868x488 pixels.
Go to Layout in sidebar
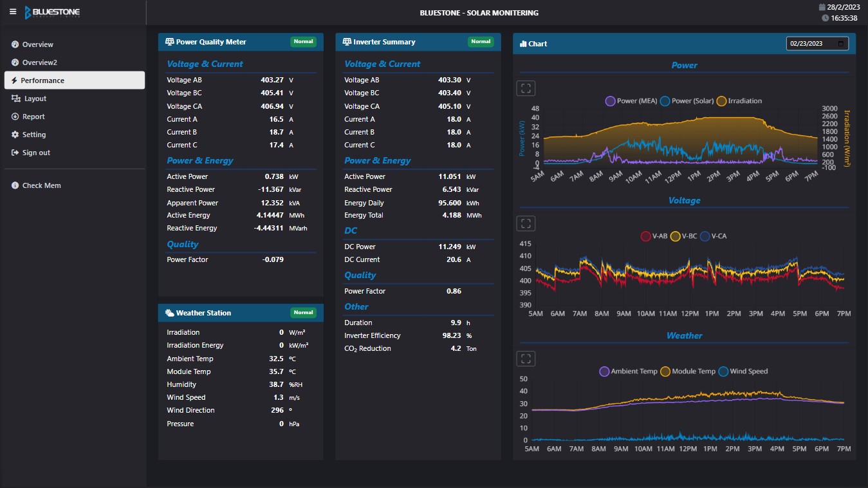point(35,99)
